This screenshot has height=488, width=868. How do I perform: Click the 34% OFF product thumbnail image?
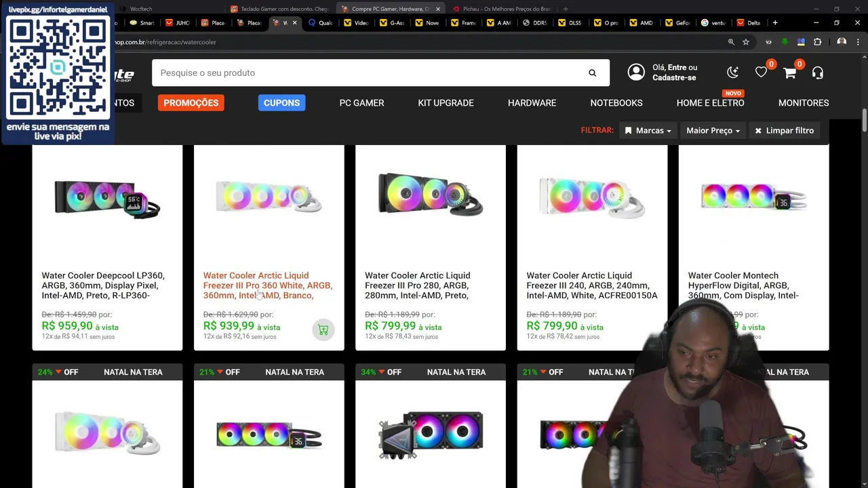pos(431,434)
